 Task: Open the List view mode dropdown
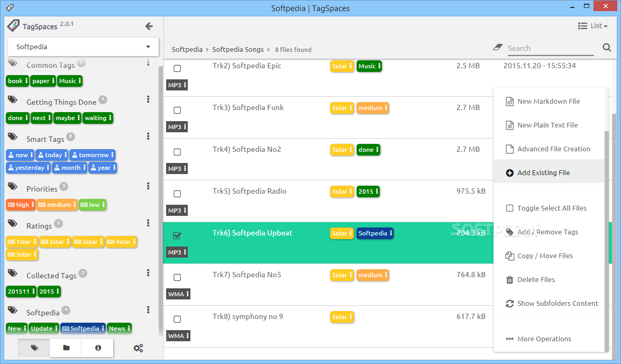pyautogui.click(x=592, y=26)
